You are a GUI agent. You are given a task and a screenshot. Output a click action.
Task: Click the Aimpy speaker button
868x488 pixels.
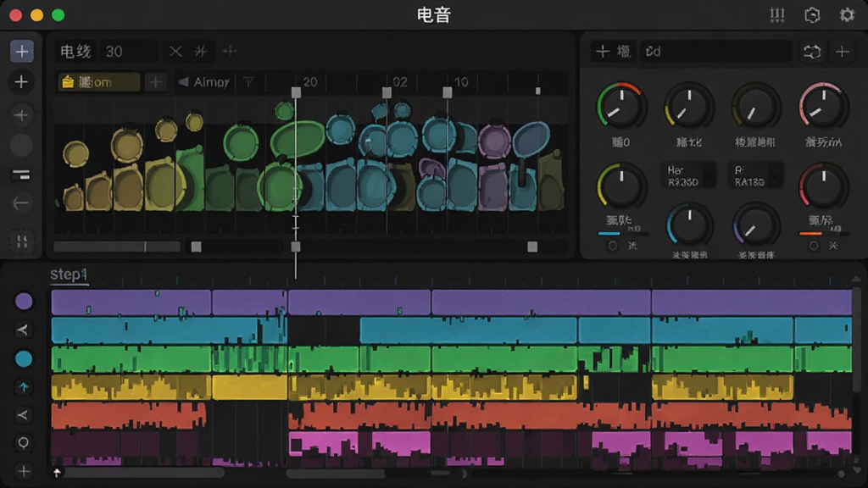[203, 82]
